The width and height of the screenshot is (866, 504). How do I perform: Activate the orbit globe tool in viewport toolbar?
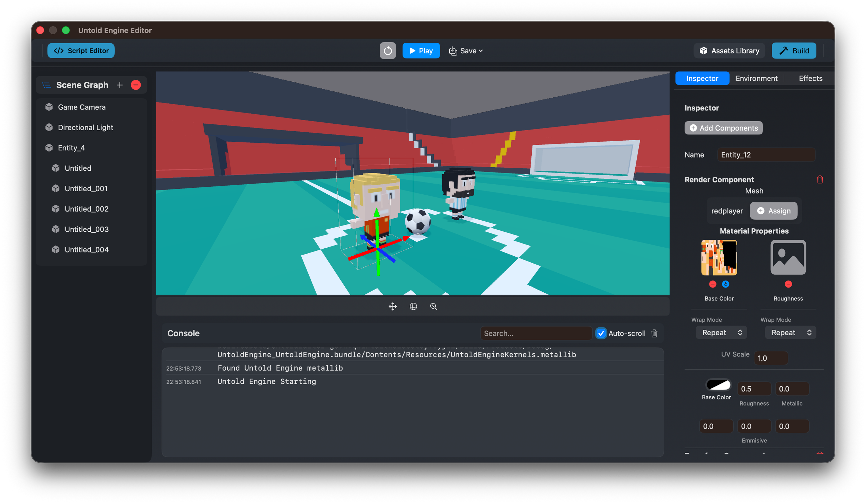click(413, 306)
